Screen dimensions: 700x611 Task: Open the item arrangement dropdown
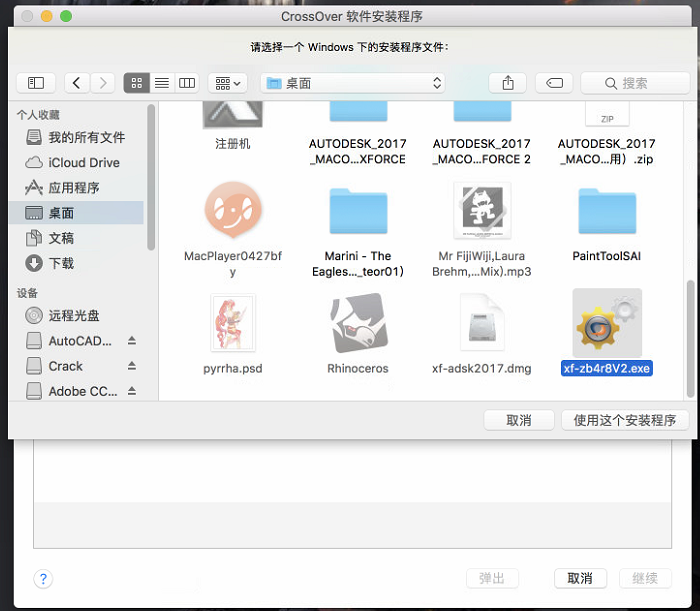pyautogui.click(x=228, y=83)
